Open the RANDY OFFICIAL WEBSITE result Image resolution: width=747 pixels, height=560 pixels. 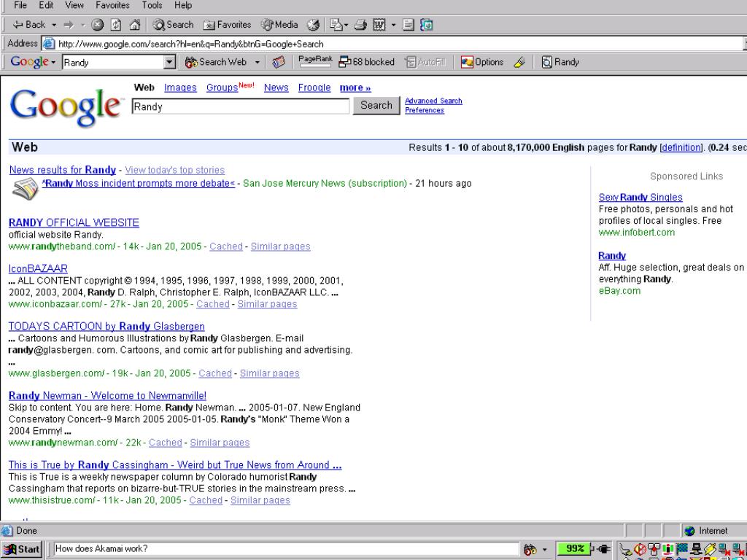74,223
